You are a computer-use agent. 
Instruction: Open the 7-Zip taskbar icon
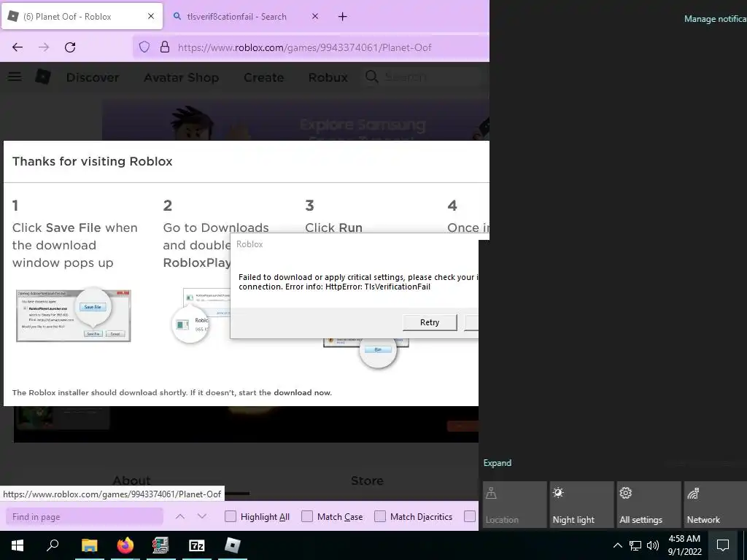coord(197,545)
